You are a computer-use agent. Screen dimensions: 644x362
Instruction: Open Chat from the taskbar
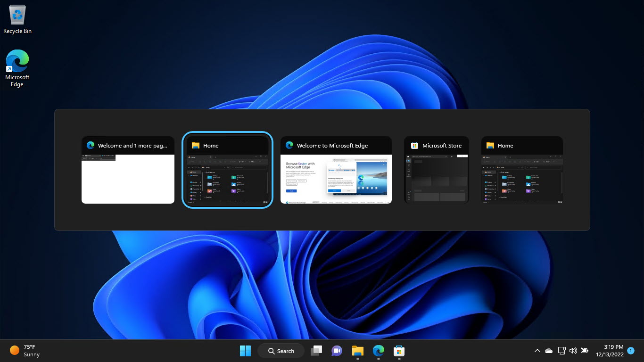click(x=337, y=351)
